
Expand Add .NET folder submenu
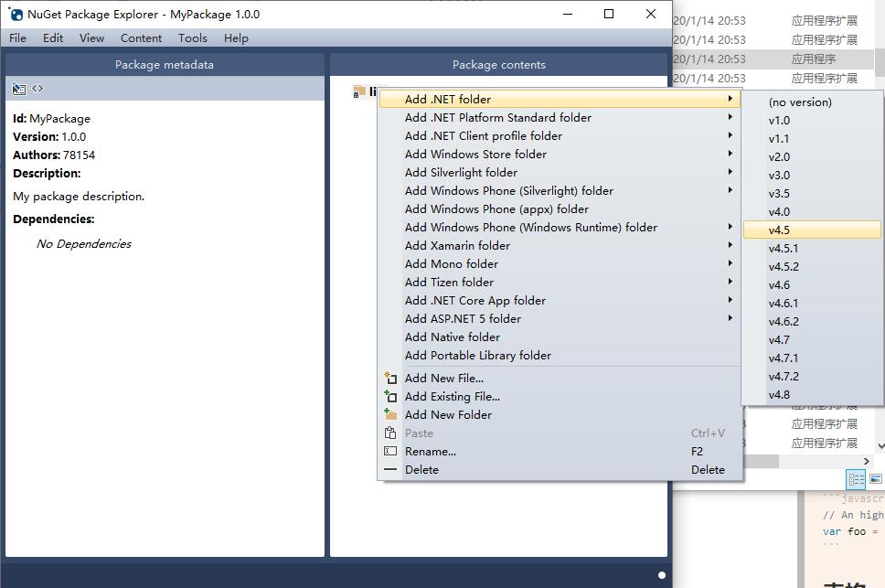point(560,99)
